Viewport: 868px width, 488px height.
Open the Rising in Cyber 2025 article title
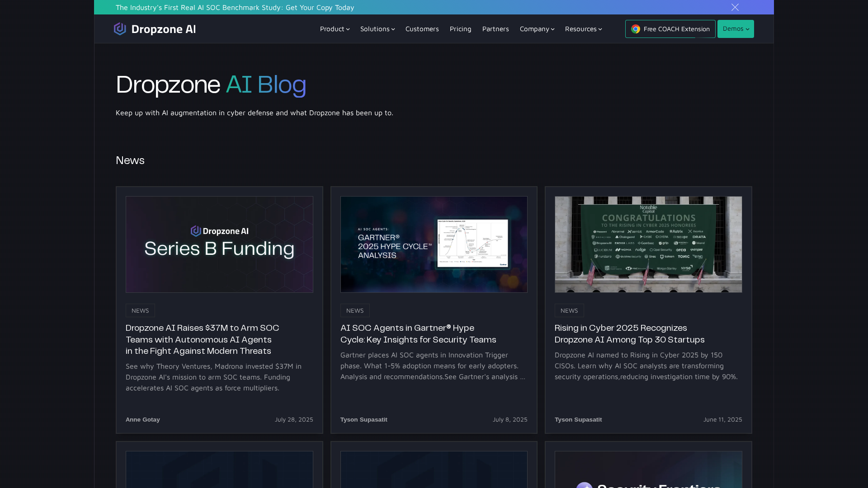click(x=629, y=333)
